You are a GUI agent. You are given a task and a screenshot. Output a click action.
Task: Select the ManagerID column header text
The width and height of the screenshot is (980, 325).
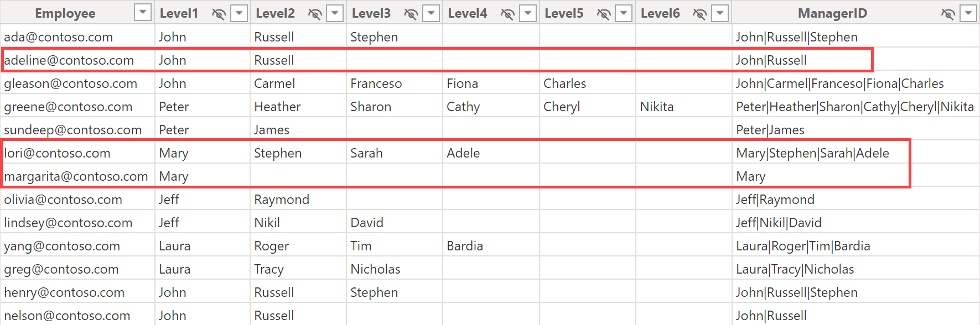click(832, 13)
